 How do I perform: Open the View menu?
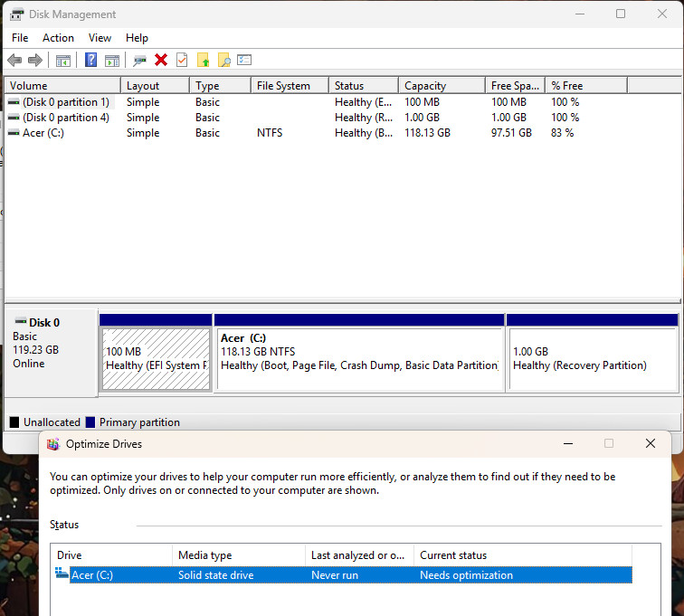click(100, 38)
